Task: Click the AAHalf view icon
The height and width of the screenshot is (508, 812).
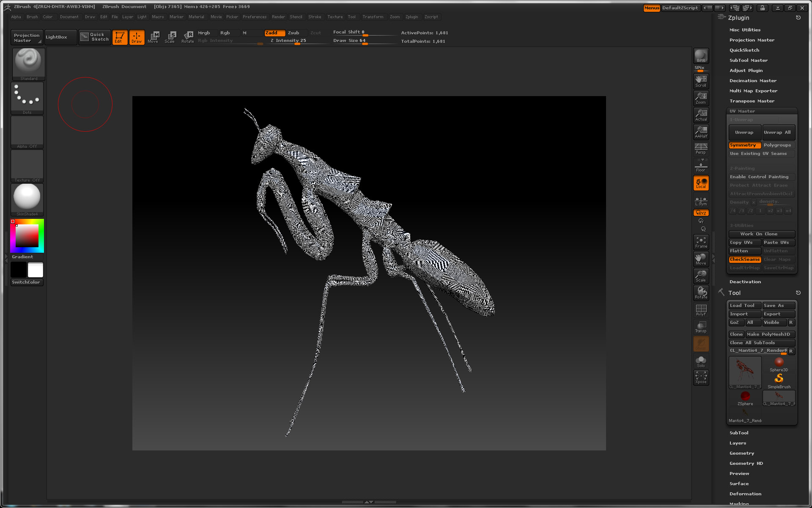Action: 701,132
